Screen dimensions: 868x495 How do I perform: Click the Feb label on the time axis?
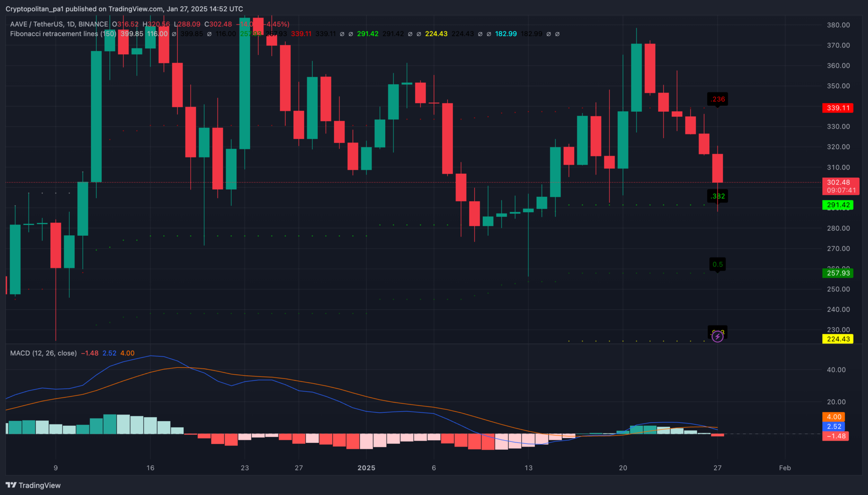click(785, 468)
